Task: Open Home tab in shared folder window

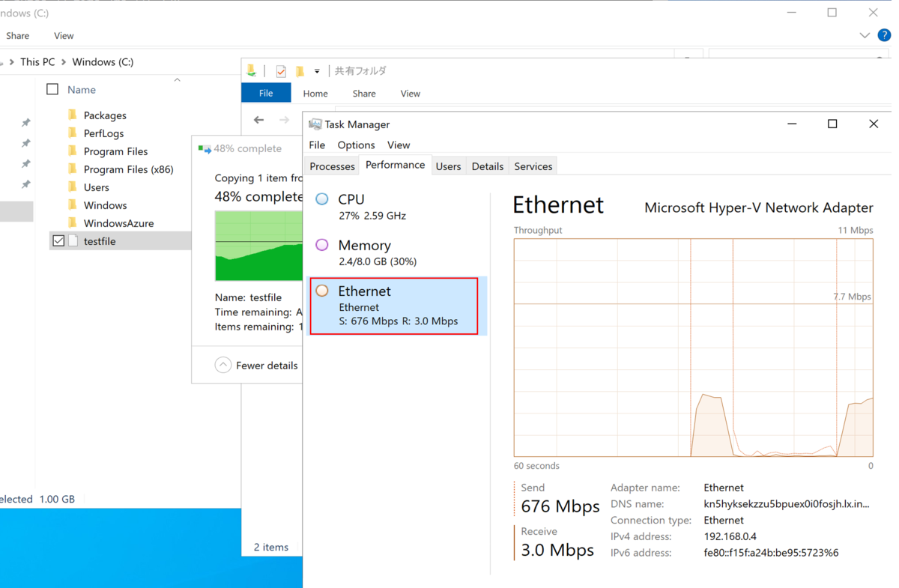Action: click(x=315, y=94)
